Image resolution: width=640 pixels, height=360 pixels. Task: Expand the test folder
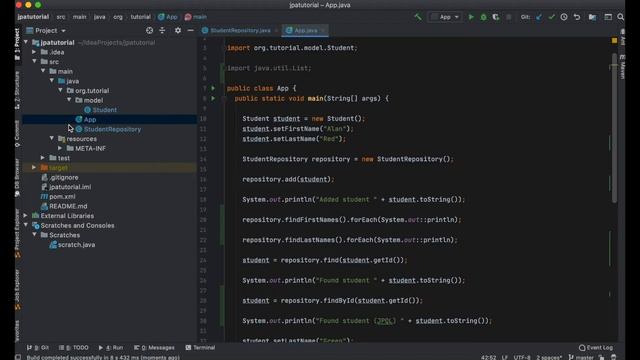43,158
